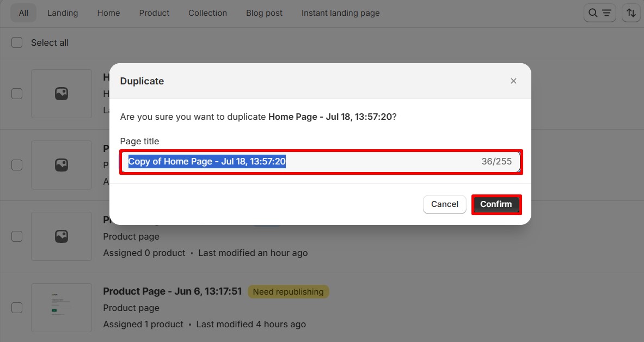This screenshot has height=342, width=644.
Task: Toggle the Select all checkbox
Action: [17, 42]
